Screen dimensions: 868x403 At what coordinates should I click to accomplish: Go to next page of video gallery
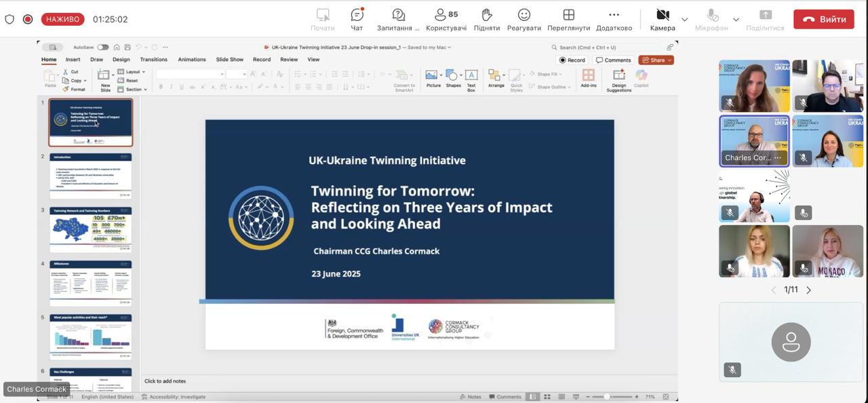(808, 290)
